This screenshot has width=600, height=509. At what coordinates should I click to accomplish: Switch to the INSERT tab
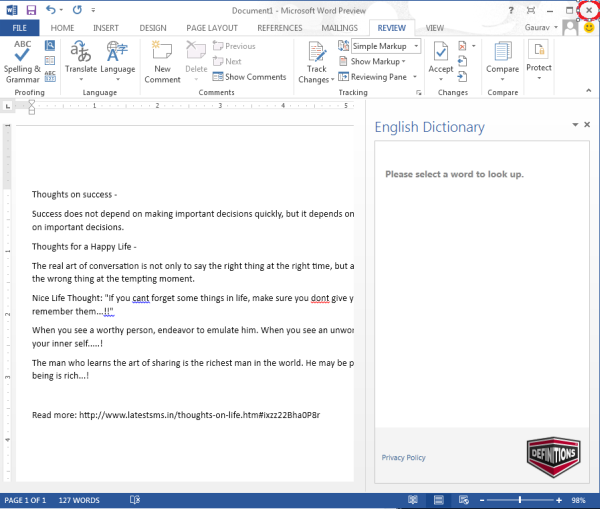point(106,28)
